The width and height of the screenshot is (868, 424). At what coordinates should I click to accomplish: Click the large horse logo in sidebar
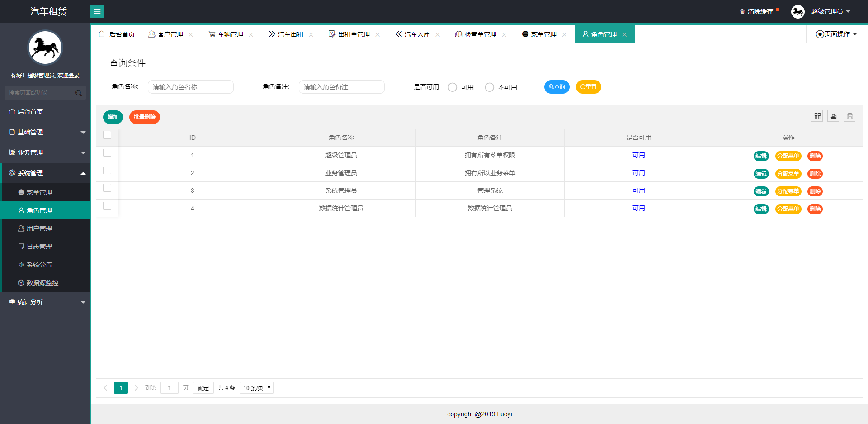(45, 48)
